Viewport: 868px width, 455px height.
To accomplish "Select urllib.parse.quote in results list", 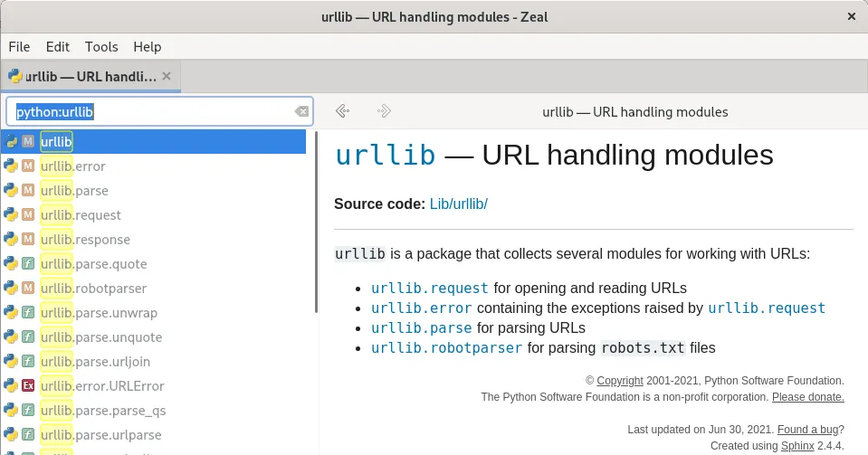I will (x=153, y=263).
